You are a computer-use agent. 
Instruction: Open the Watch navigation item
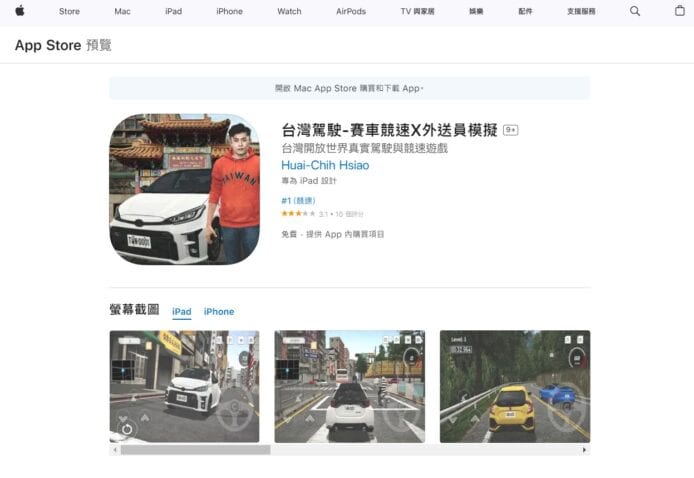coord(289,12)
